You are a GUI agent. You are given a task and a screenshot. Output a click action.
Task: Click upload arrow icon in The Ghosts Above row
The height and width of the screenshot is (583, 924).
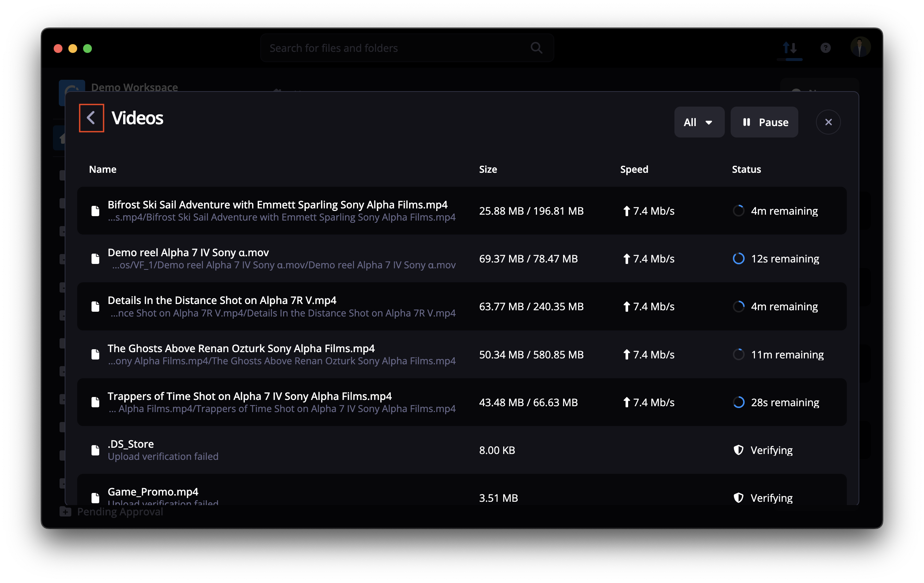coord(626,354)
